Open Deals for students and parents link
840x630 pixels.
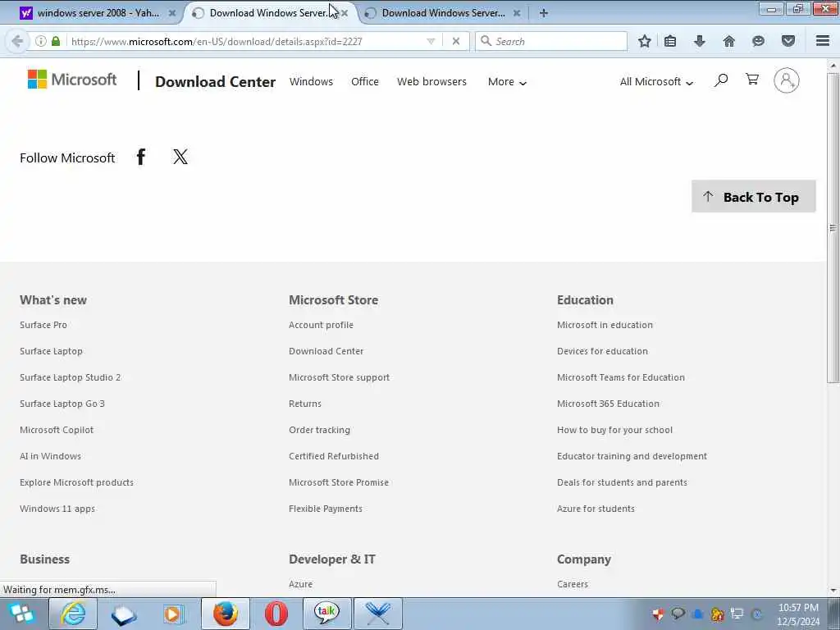pos(622,482)
